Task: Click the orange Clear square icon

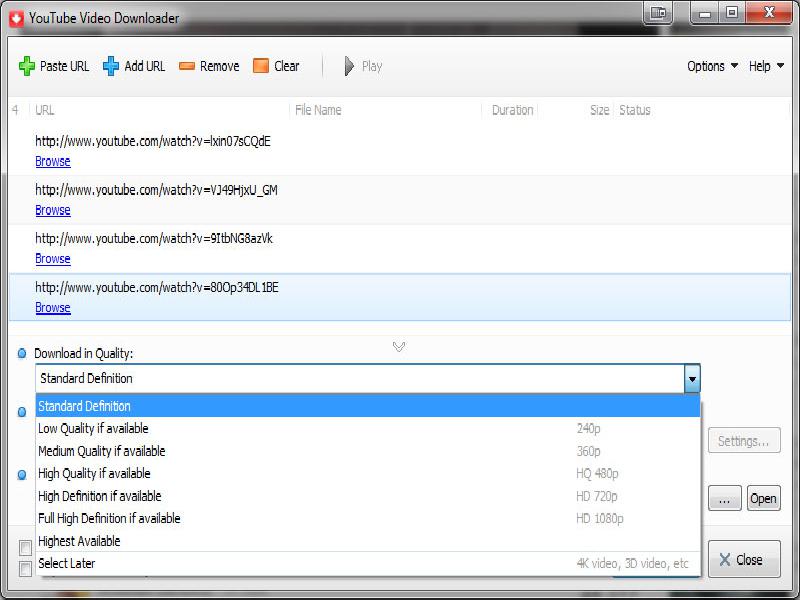Action: point(261,66)
